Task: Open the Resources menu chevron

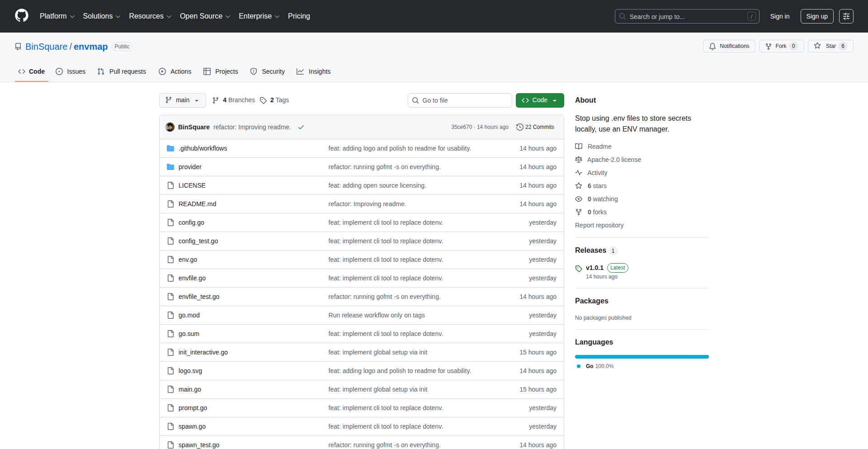Action: pos(169,16)
